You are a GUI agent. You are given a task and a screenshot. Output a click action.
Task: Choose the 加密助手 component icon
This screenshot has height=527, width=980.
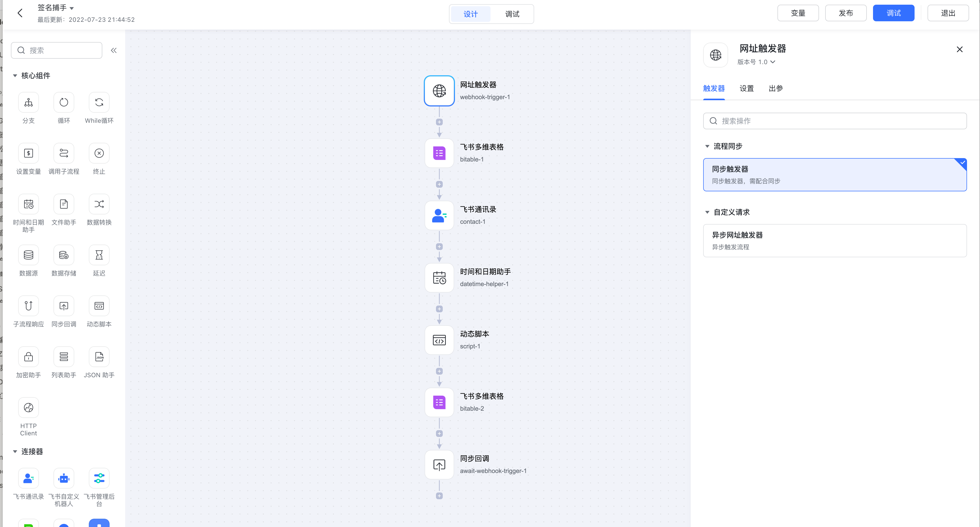29,357
